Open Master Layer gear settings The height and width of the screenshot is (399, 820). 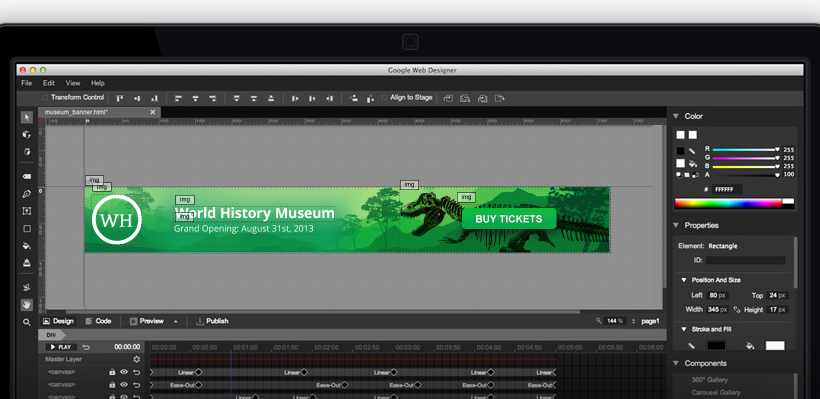pos(136,359)
